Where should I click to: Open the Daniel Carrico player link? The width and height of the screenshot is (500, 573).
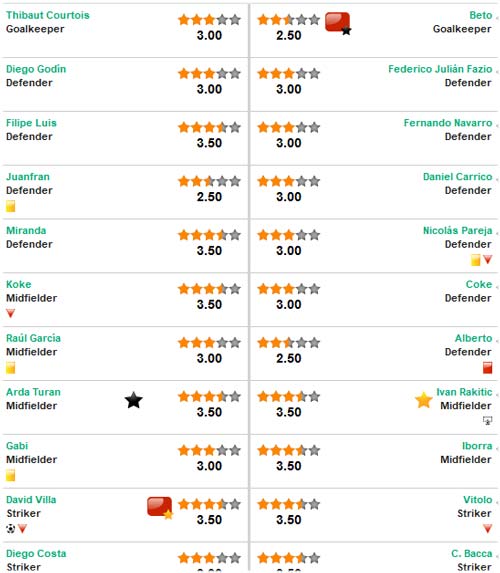[458, 177]
